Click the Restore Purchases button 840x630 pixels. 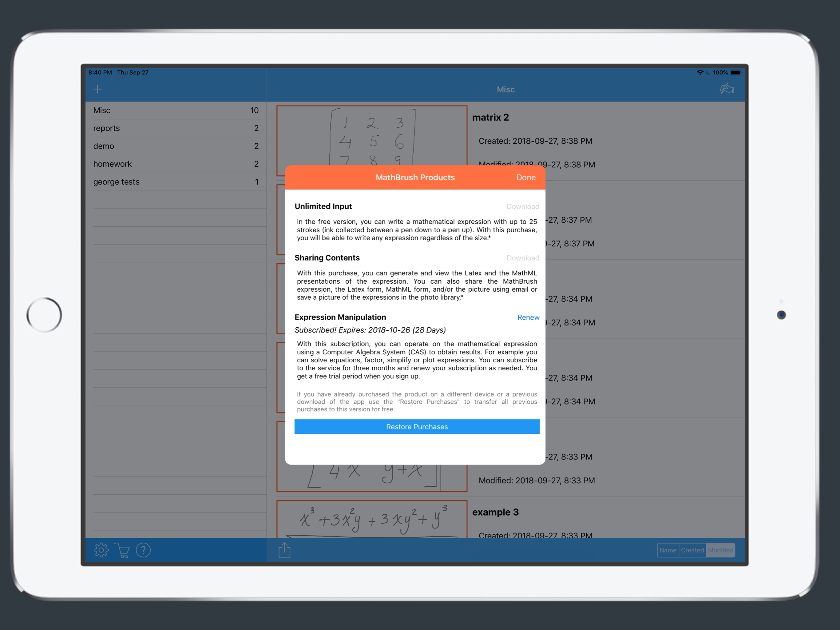[x=417, y=427]
